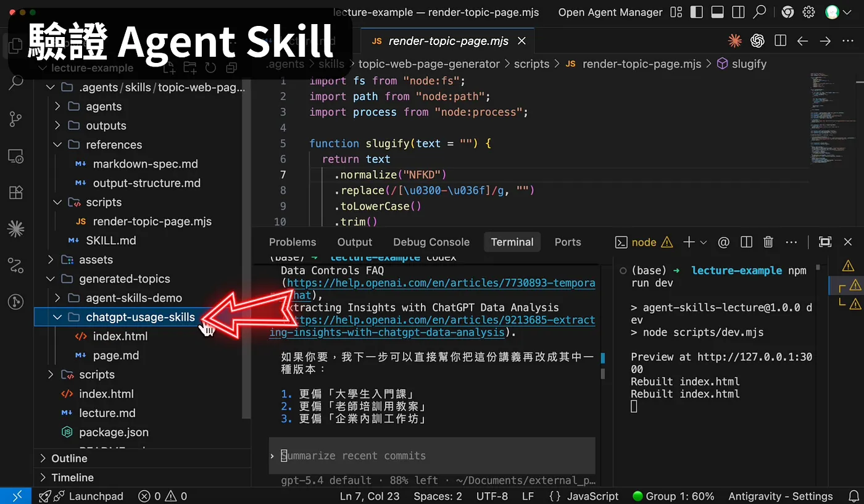Open the SKILL.md file in explorer
The image size is (864, 504).
pos(111,241)
